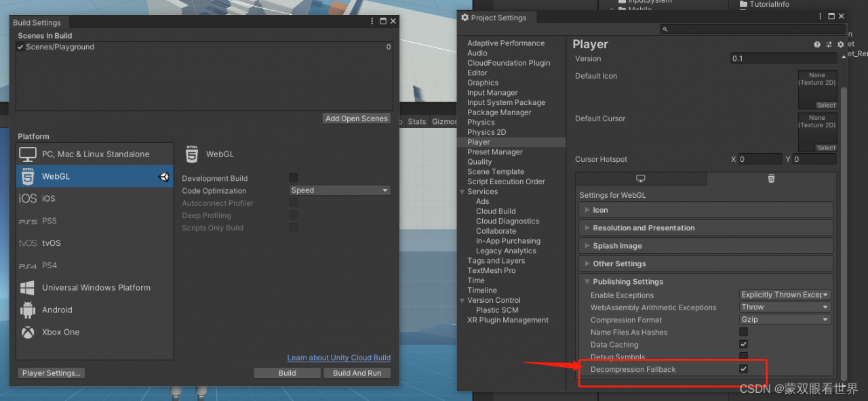
Task: Enable the Development Build checkbox
Action: click(294, 178)
